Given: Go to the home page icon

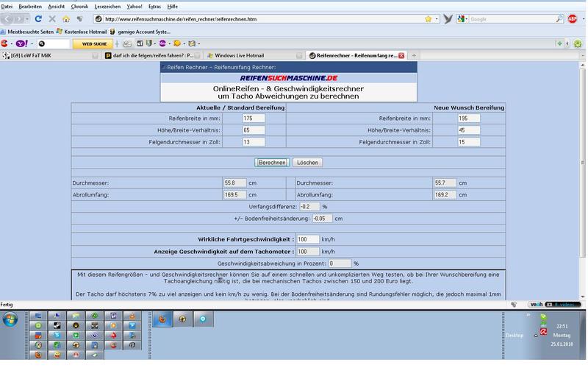Looking at the screenshot, I should [x=66, y=19].
